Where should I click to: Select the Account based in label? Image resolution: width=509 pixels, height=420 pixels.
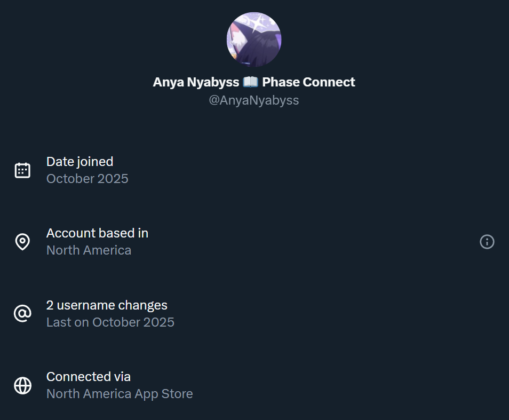click(x=97, y=233)
